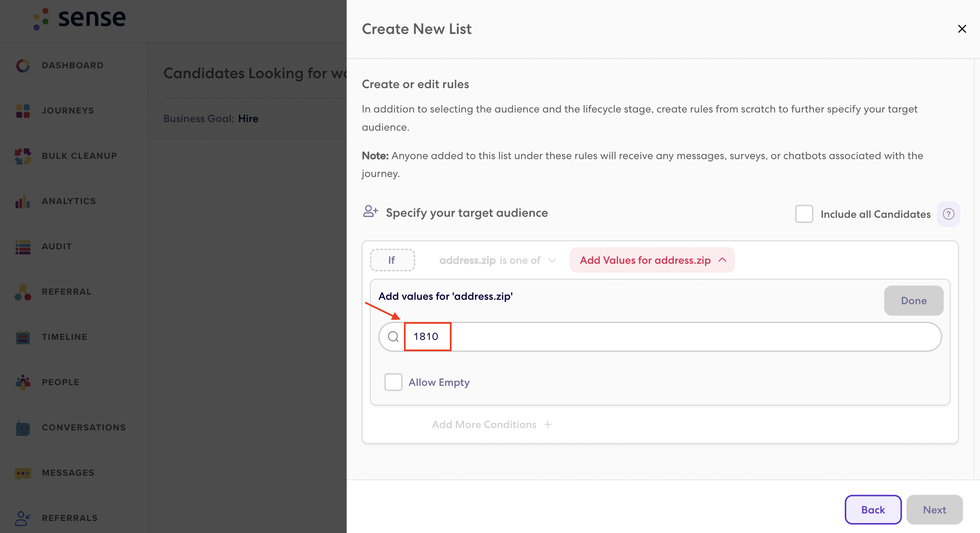Click the Next button

pos(934,510)
